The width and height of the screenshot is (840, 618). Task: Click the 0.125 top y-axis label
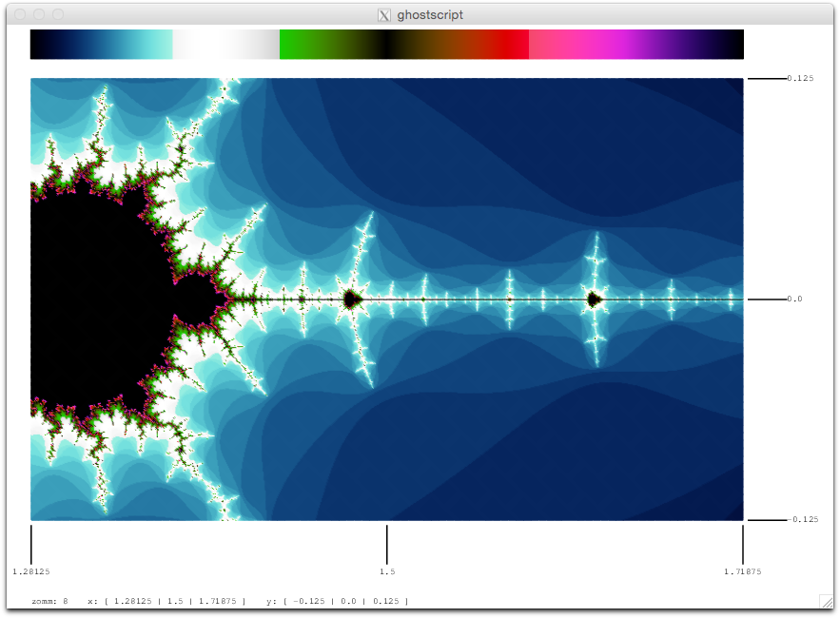tap(800, 78)
